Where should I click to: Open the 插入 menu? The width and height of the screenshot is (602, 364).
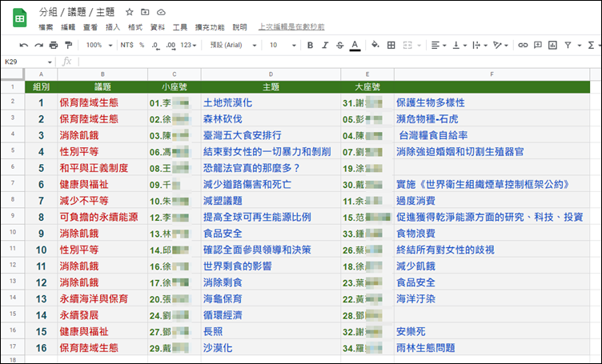tap(113, 27)
